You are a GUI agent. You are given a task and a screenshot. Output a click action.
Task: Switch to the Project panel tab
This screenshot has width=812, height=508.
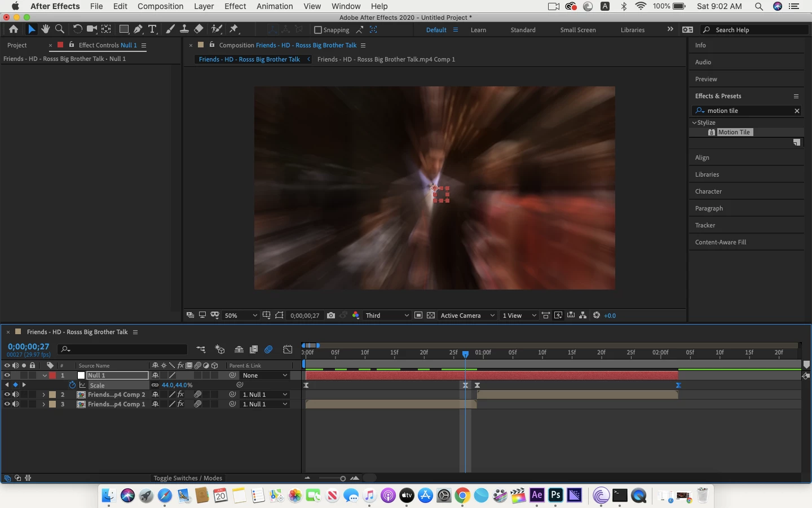[x=17, y=45]
